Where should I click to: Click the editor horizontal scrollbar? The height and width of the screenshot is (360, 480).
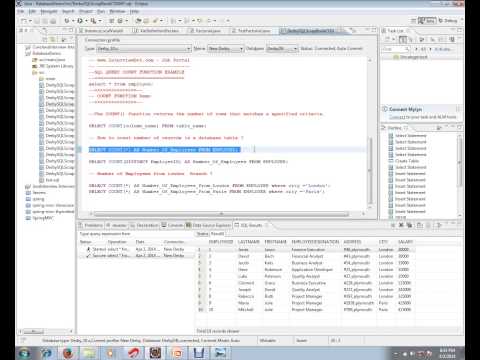click(221, 214)
